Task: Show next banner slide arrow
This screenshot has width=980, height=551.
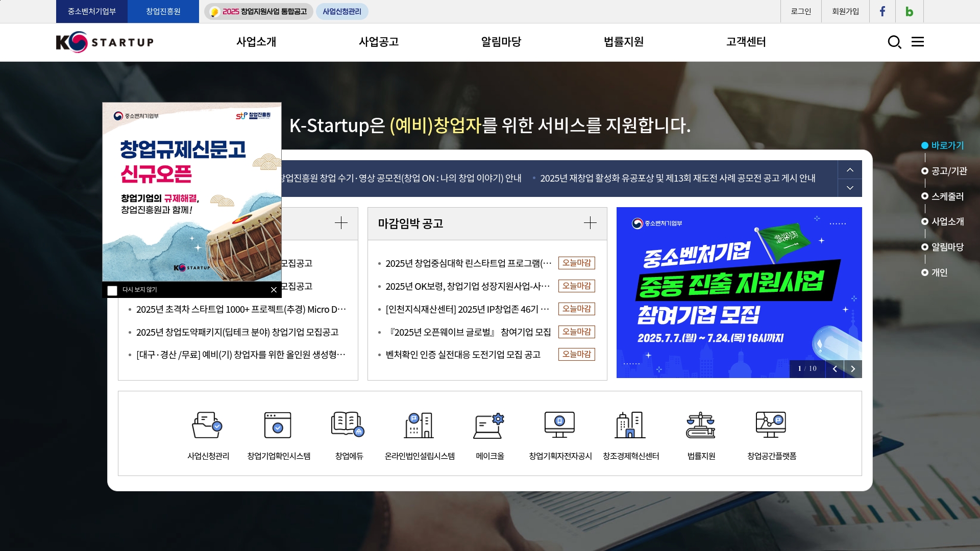Action: click(x=853, y=369)
